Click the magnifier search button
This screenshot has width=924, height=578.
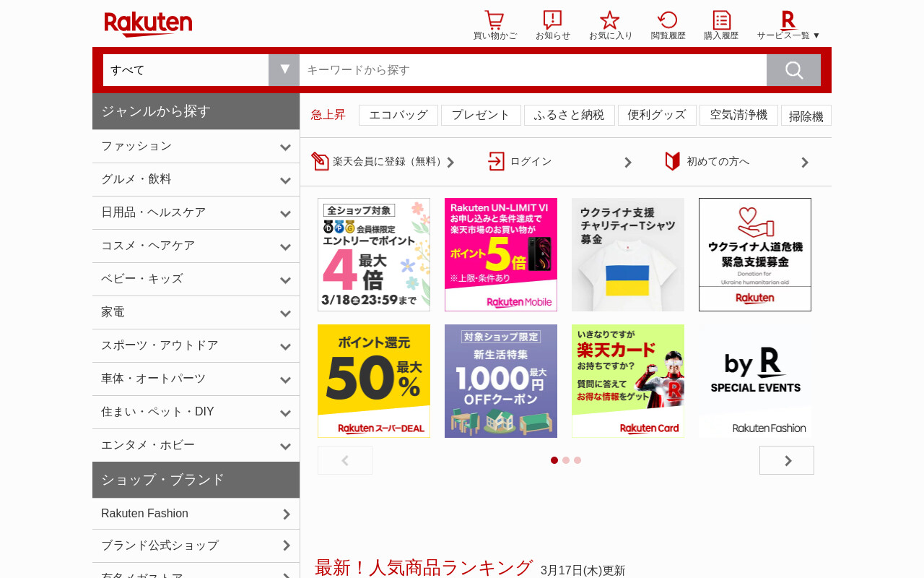click(x=793, y=70)
